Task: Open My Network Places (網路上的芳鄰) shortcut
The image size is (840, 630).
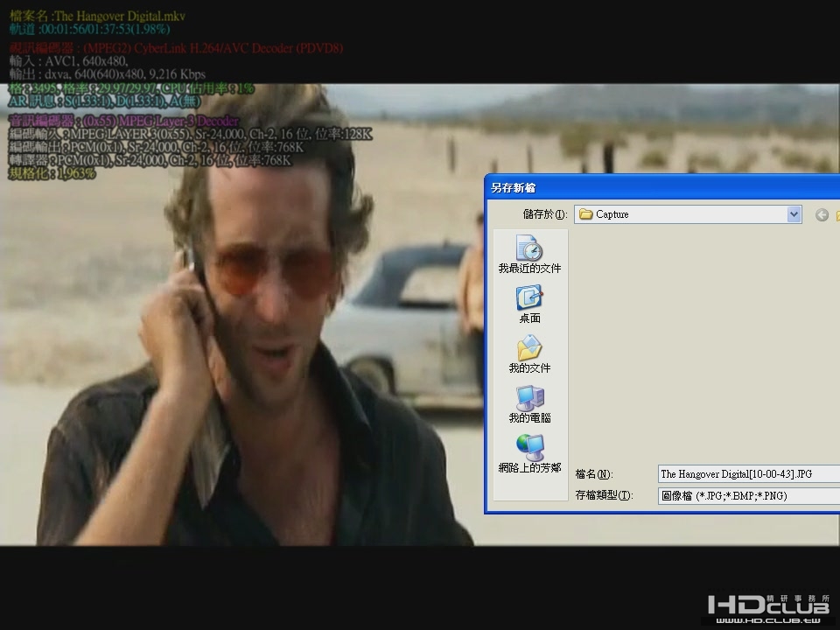Action: tap(529, 454)
